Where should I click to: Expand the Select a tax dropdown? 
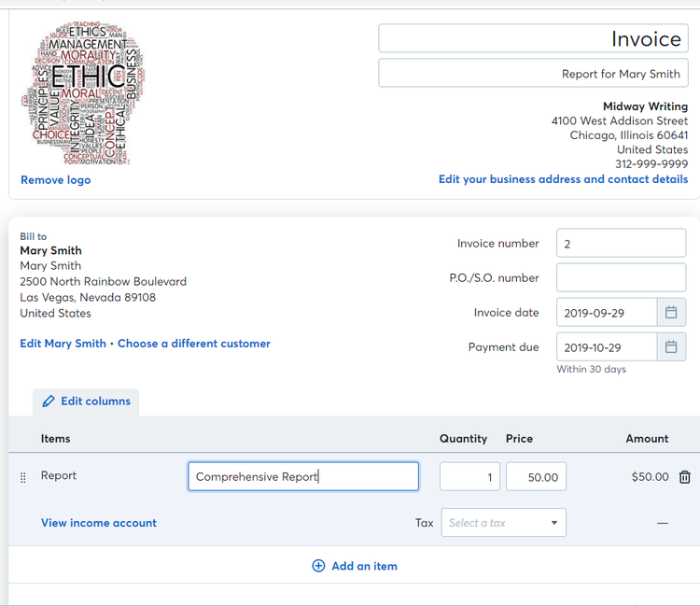pyautogui.click(x=504, y=523)
